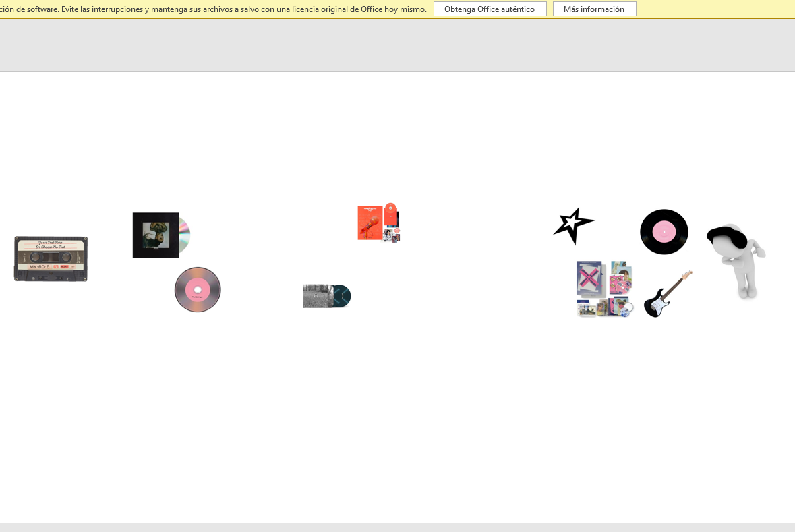Click the X-patterned album cover in the collage
The width and height of the screenshot is (795, 532).
pyautogui.click(x=589, y=277)
